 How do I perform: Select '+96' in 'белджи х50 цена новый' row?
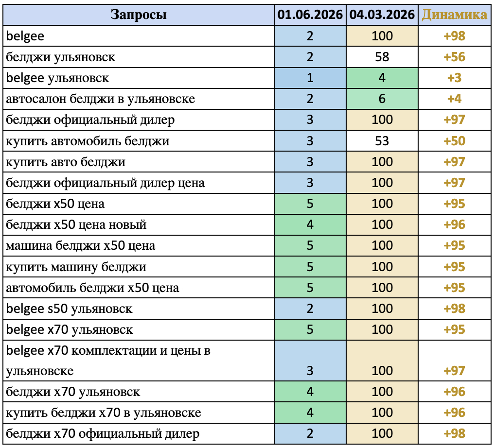tap(454, 224)
